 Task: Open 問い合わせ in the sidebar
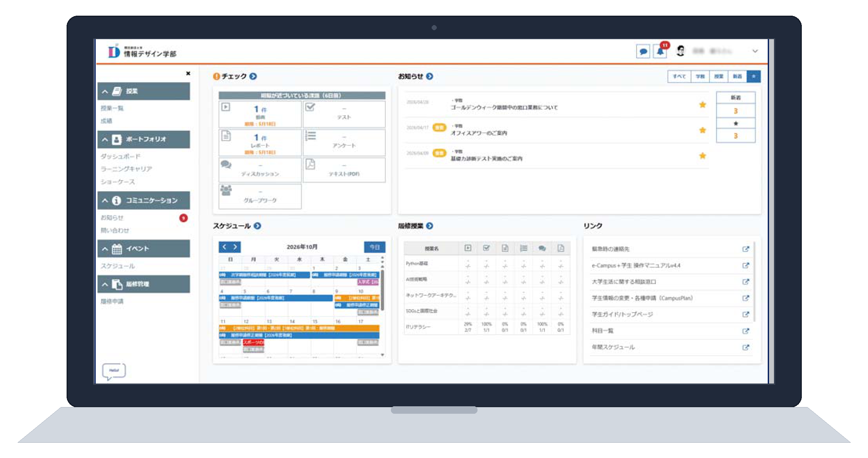tap(115, 230)
